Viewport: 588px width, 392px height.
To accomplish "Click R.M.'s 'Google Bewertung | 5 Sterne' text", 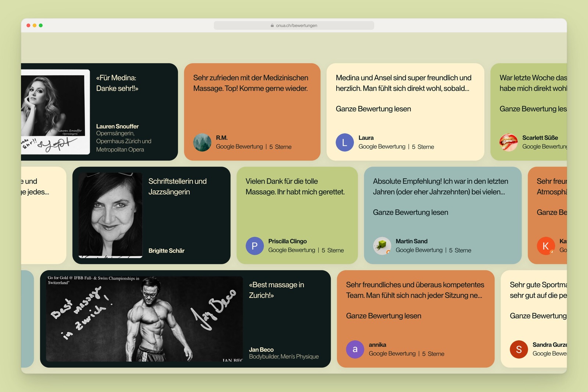I will 254,147.
